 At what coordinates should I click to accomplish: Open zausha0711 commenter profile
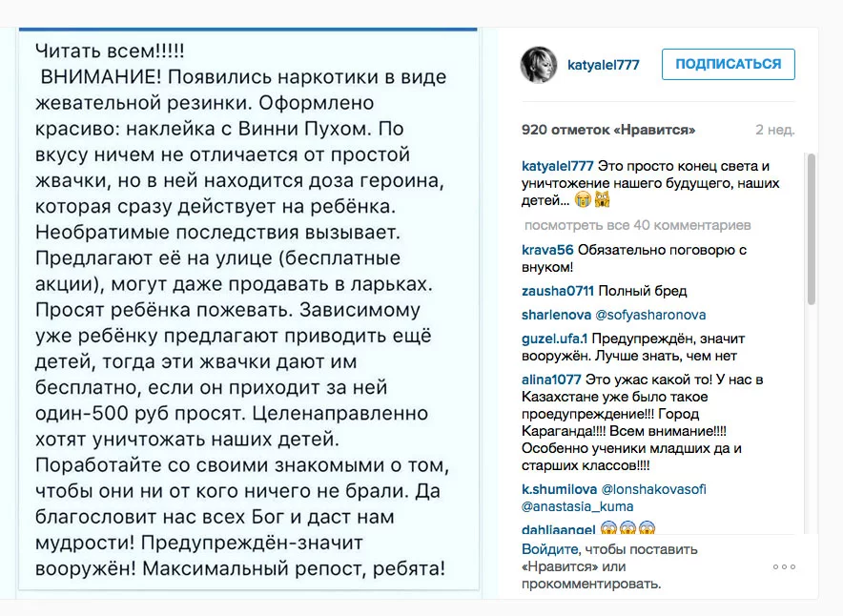(557, 291)
